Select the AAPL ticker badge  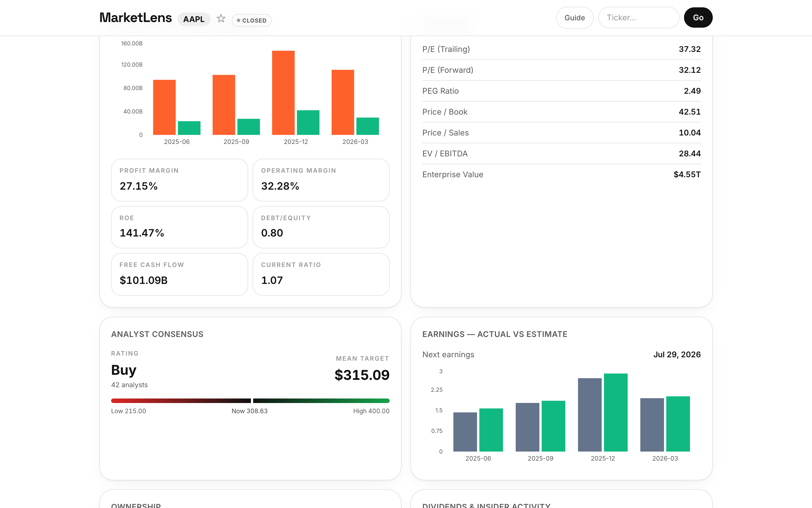pos(194,19)
